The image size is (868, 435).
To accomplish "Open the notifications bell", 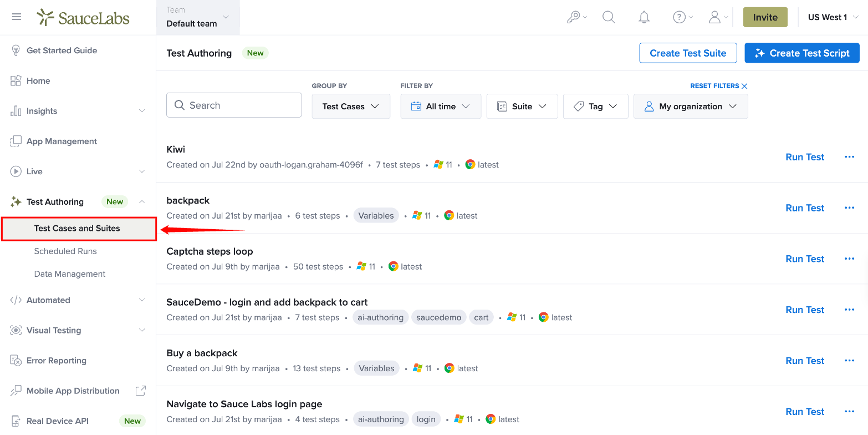I will [644, 17].
